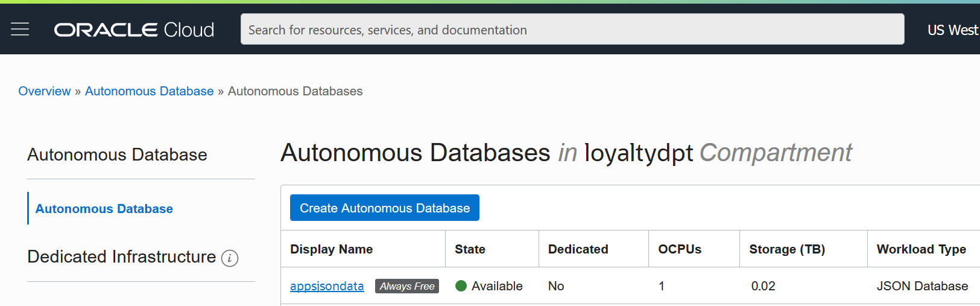Click the Always Free badge
The height and width of the screenshot is (306, 980).
[407, 286]
